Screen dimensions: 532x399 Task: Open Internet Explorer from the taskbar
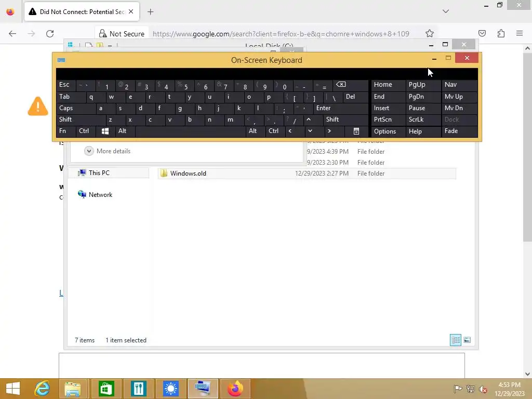click(x=43, y=389)
